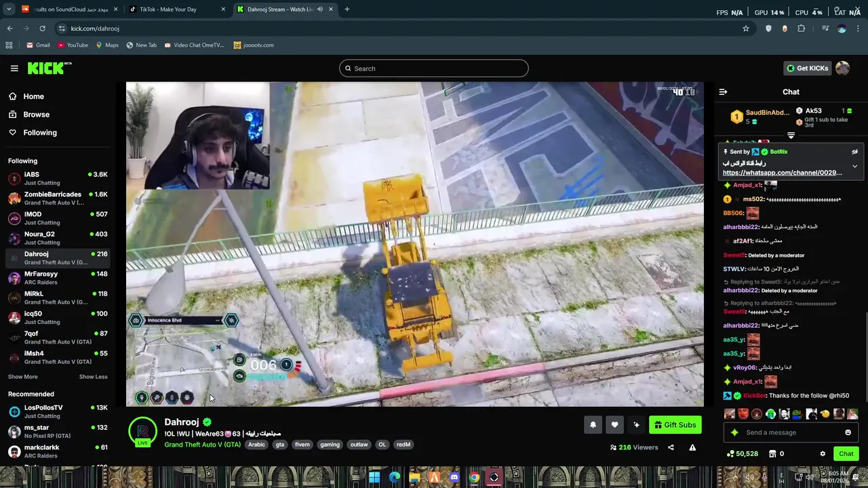The width and height of the screenshot is (868, 488).
Task: Click the heart follow icon
Action: [x=614, y=425]
